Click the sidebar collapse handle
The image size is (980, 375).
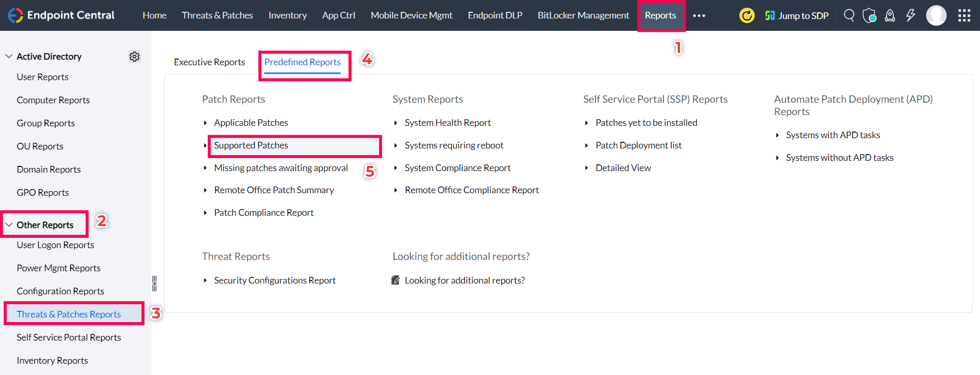[x=154, y=283]
